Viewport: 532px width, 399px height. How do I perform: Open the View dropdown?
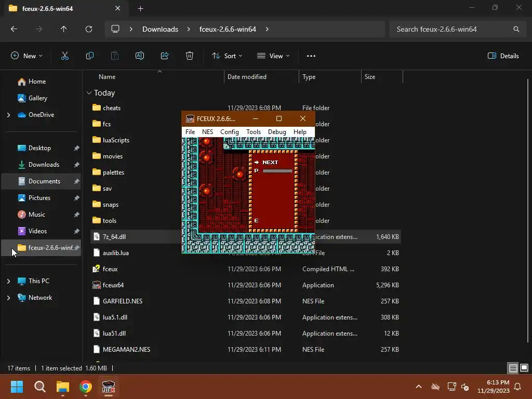pyautogui.click(x=273, y=56)
